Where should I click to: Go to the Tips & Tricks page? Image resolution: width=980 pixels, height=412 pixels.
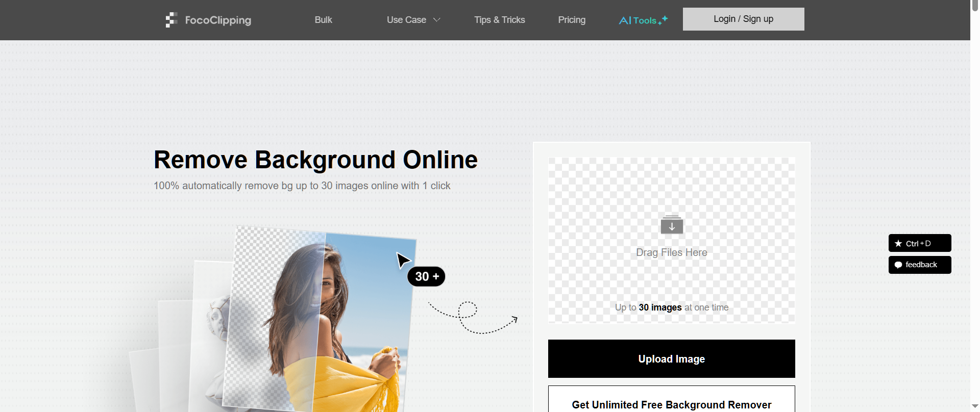(499, 20)
